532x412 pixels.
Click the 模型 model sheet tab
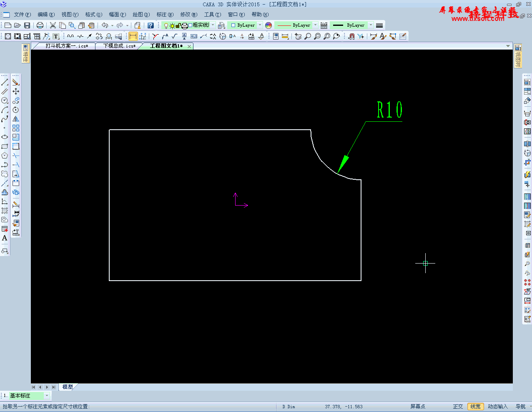tap(68, 387)
